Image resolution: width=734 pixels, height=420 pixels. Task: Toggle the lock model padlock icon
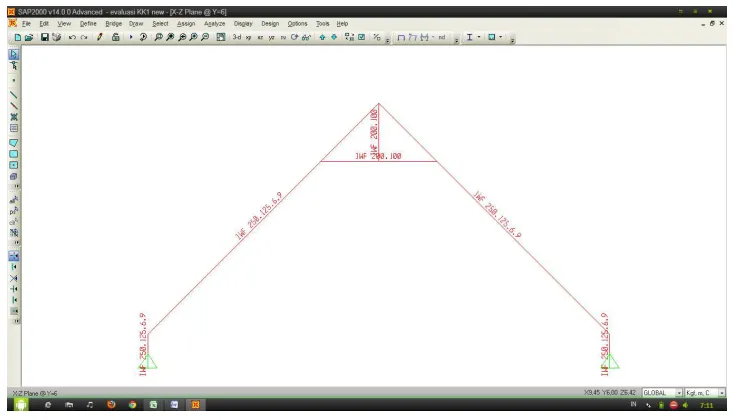tap(115, 37)
